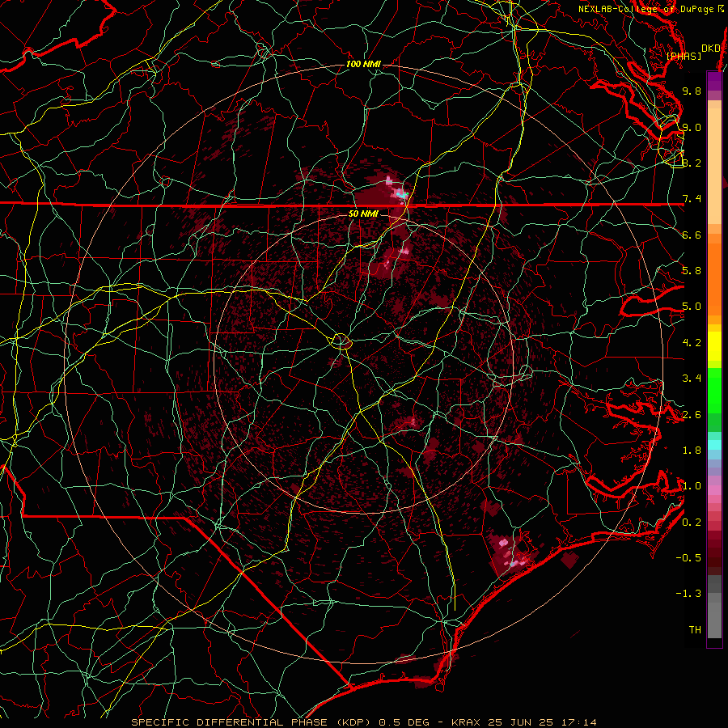Click the 1.0 value on the scale
The height and width of the screenshot is (728, 728).
(x=692, y=486)
